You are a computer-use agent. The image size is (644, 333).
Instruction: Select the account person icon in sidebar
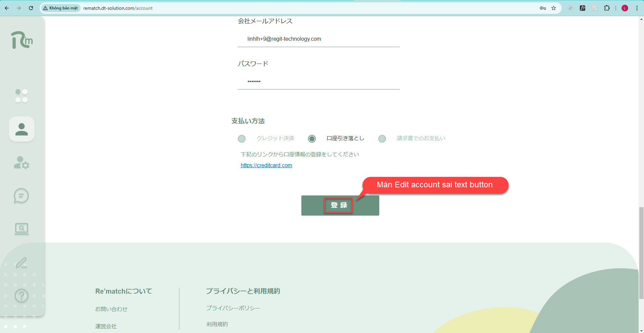tap(22, 129)
